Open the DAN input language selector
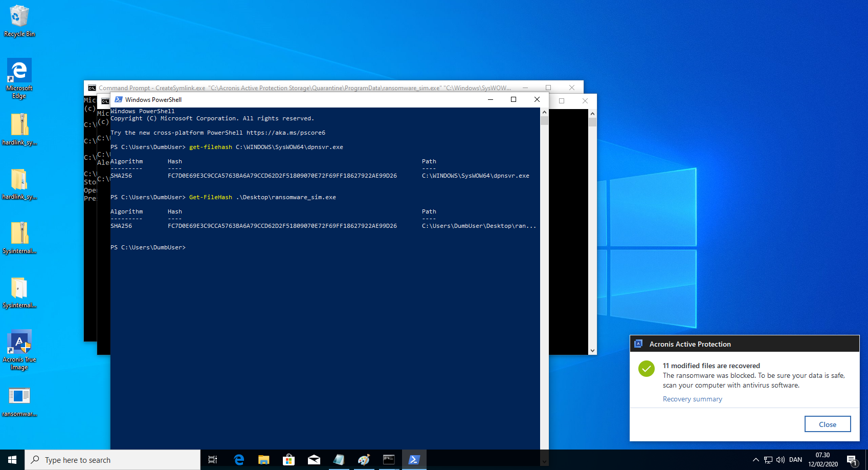The image size is (868, 470). coord(795,460)
